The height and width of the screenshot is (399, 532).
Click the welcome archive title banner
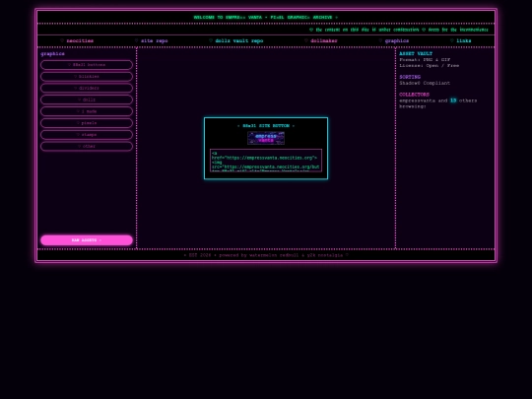266,18
